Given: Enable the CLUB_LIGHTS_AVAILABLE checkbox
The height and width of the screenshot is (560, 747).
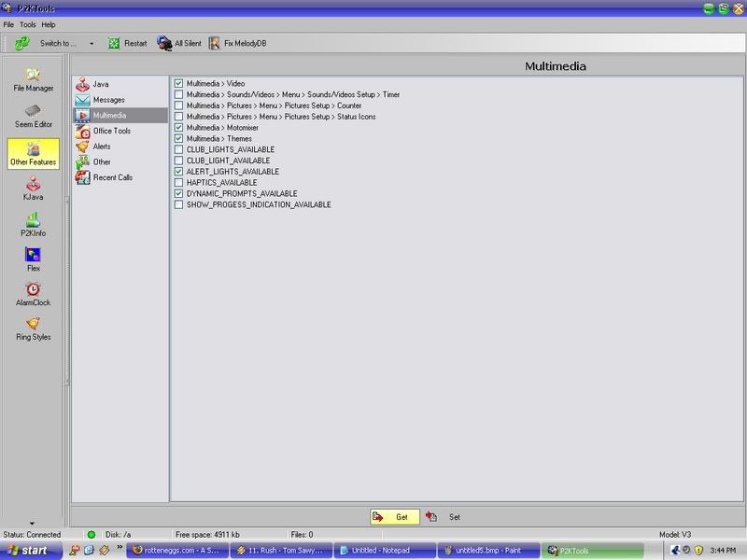Looking at the screenshot, I should coord(178,149).
